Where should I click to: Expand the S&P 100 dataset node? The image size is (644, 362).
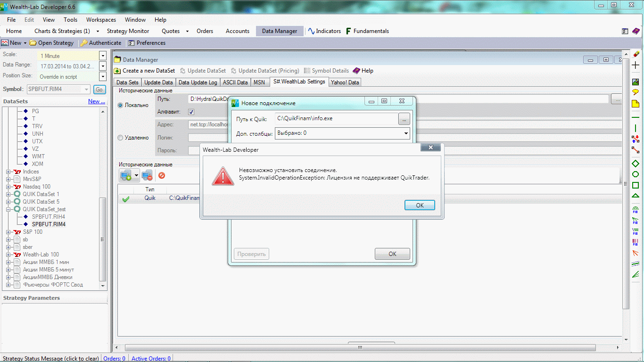8,232
